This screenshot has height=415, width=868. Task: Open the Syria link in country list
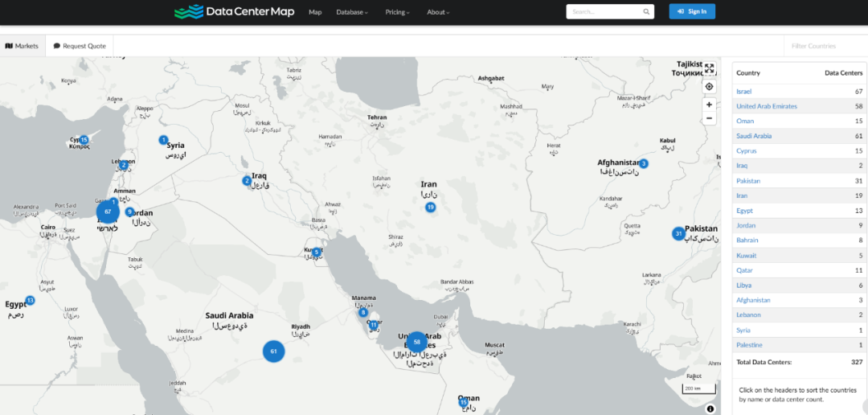pos(743,331)
